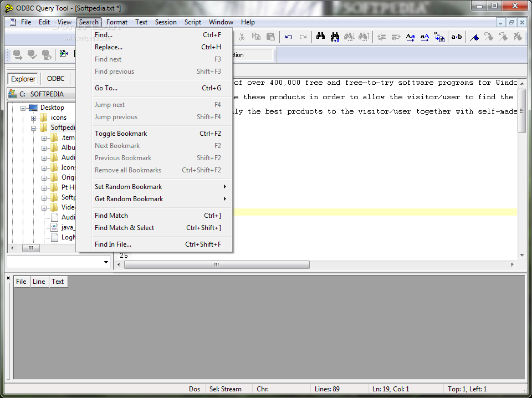Click the increase indent toolbar icon
This screenshot has height=398, width=532.
coord(382,37)
